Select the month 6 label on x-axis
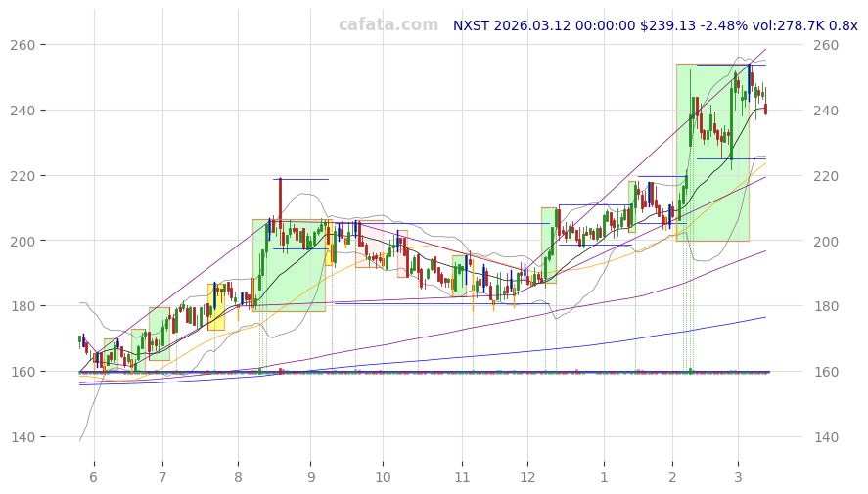 coord(94,477)
